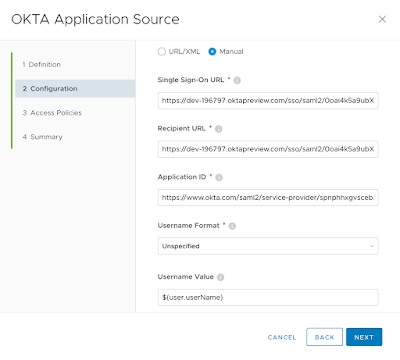Click info icon beside Recipient URL

(219, 129)
